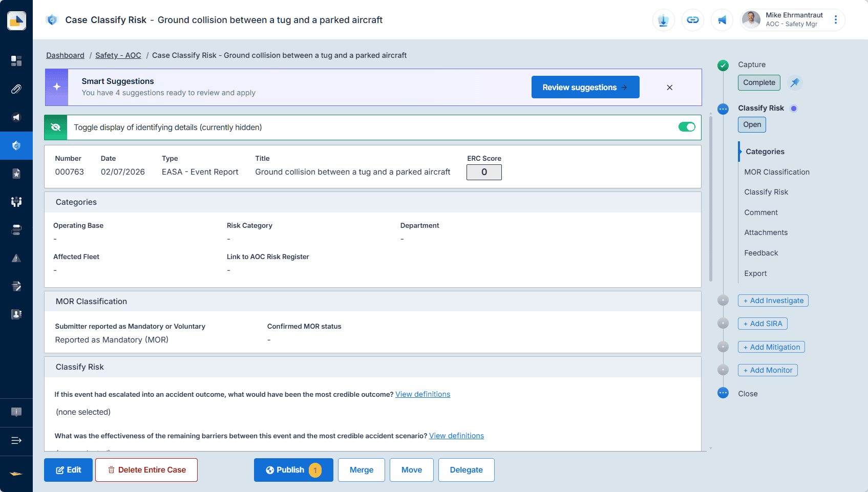Click + Add SIRA button
This screenshot has height=492, width=868.
[763, 324]
